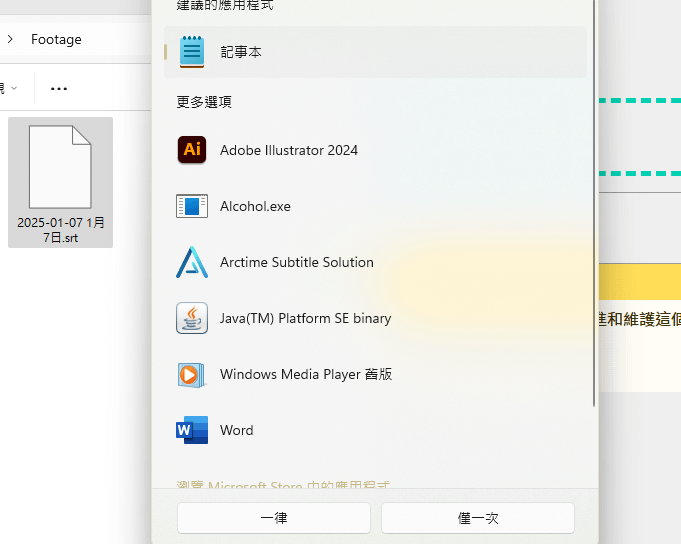Click the blue Word app icon
Viewport: 681px width, 544px height.
pyautogui.click(x=192, y=430)
